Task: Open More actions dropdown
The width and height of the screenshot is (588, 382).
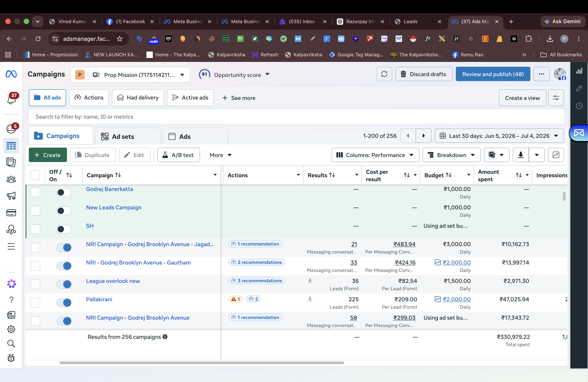Action: 220,155
